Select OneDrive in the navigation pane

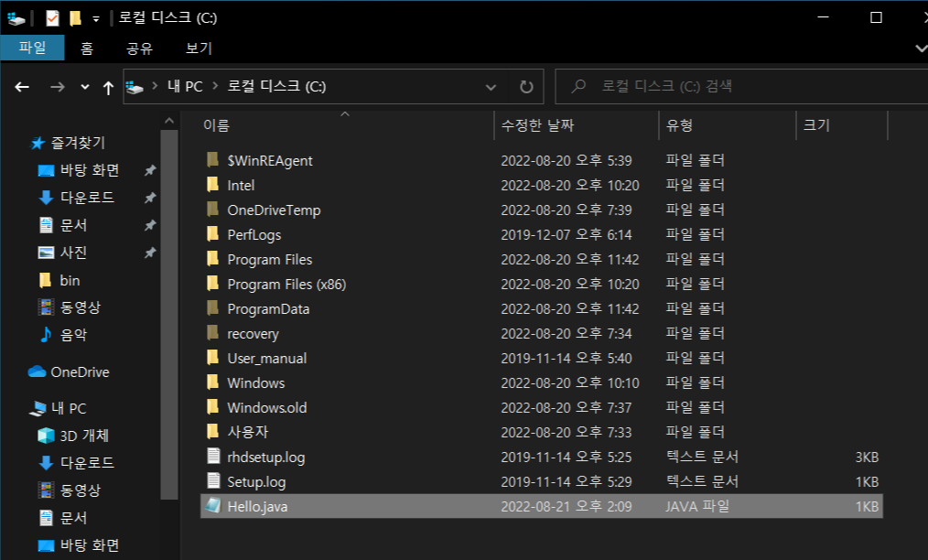80,372
